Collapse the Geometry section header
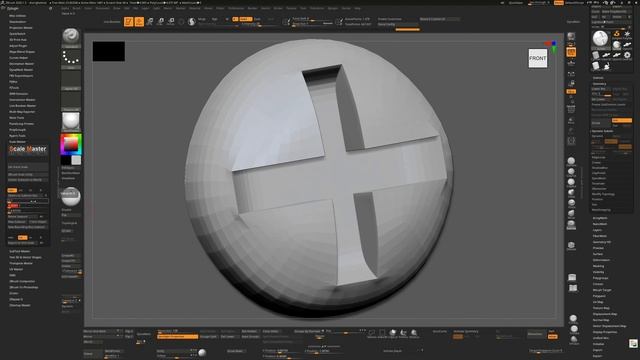 point(600,84)
